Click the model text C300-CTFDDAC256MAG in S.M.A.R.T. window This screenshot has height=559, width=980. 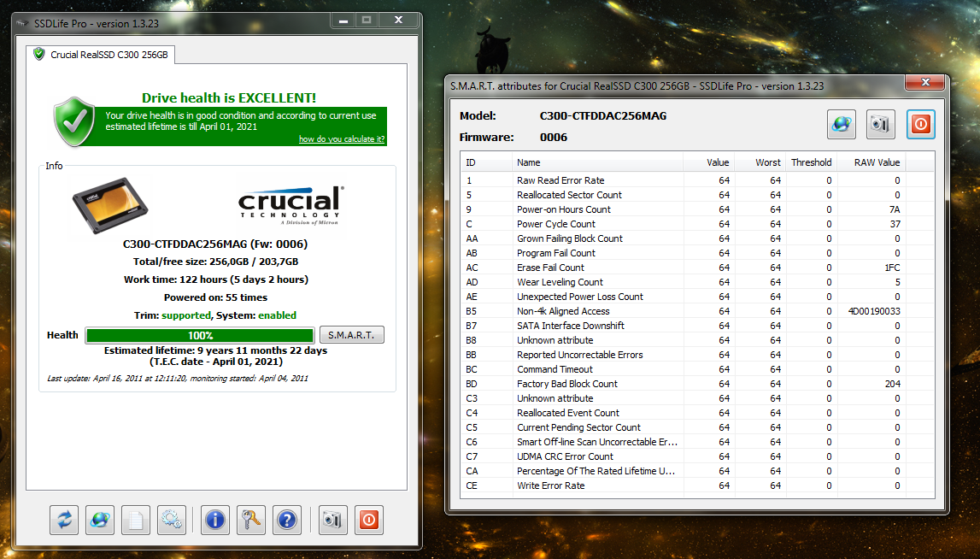click(x=603, y=115)
